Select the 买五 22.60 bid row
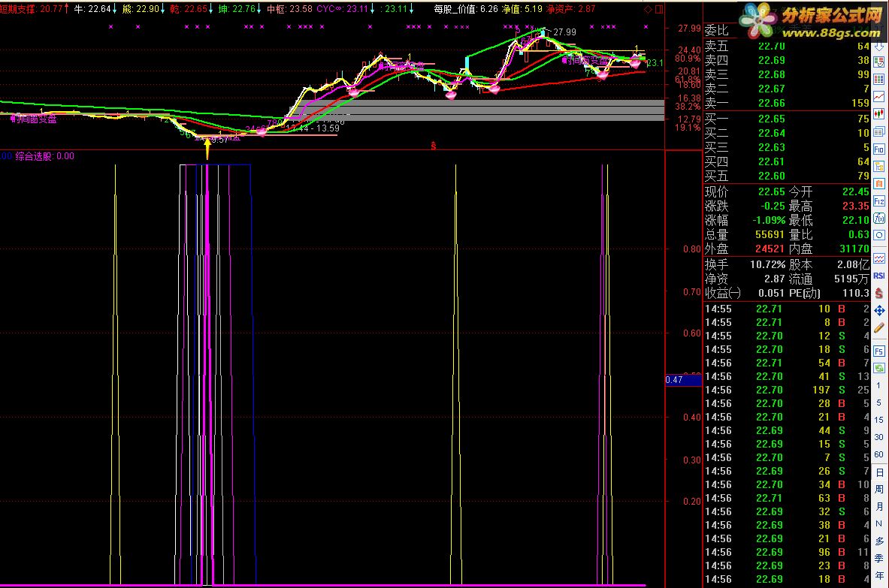 (787, 176)
